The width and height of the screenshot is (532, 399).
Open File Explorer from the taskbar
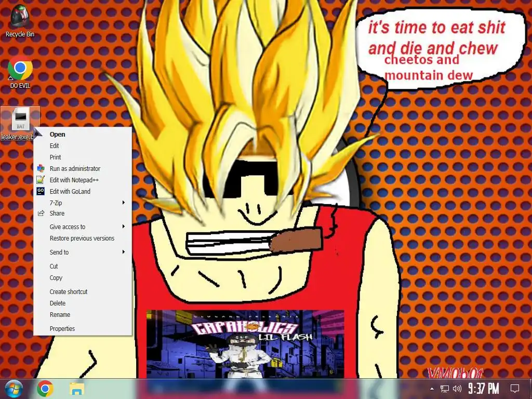[77, 389]
